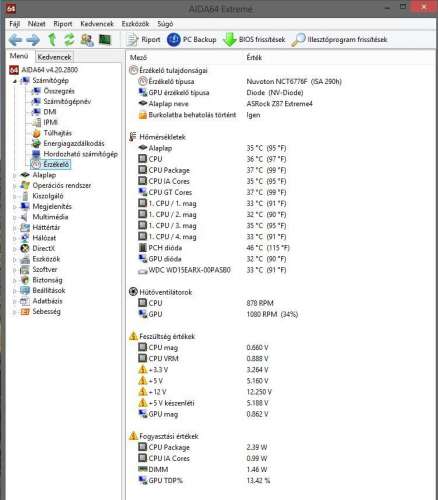Launch PC Backup from the toolbar
The width and height of the screenshot is (438, 500).
coord(192,40)
